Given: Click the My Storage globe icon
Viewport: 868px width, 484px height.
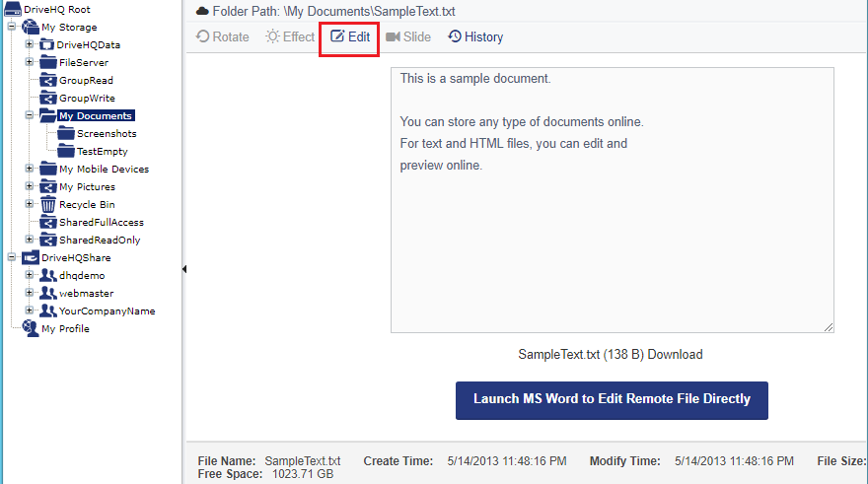Looking at the screenshot, I should pos(31,27).
